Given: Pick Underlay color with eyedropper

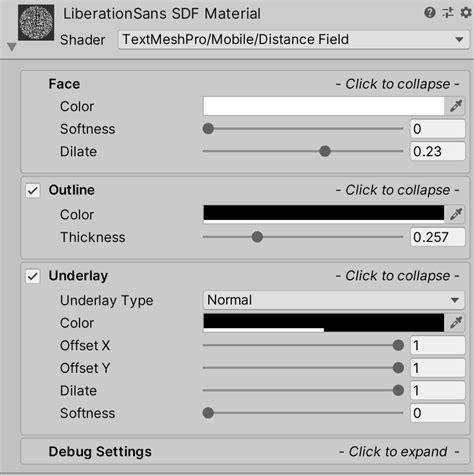Looking at the screenshot, I should coord(456,322).
